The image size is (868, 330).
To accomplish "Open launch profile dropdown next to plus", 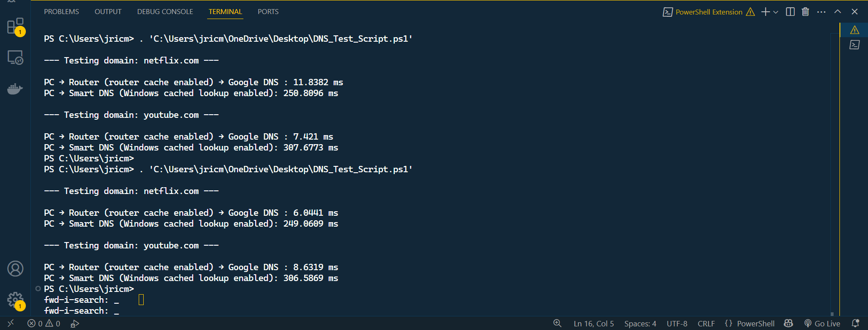I will point(776,12).
